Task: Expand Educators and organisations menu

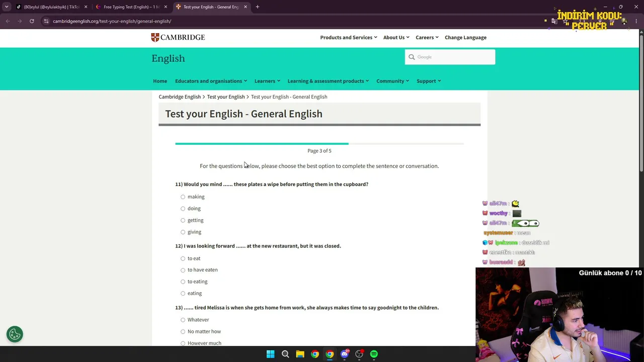Action: (x=211, y=81)
